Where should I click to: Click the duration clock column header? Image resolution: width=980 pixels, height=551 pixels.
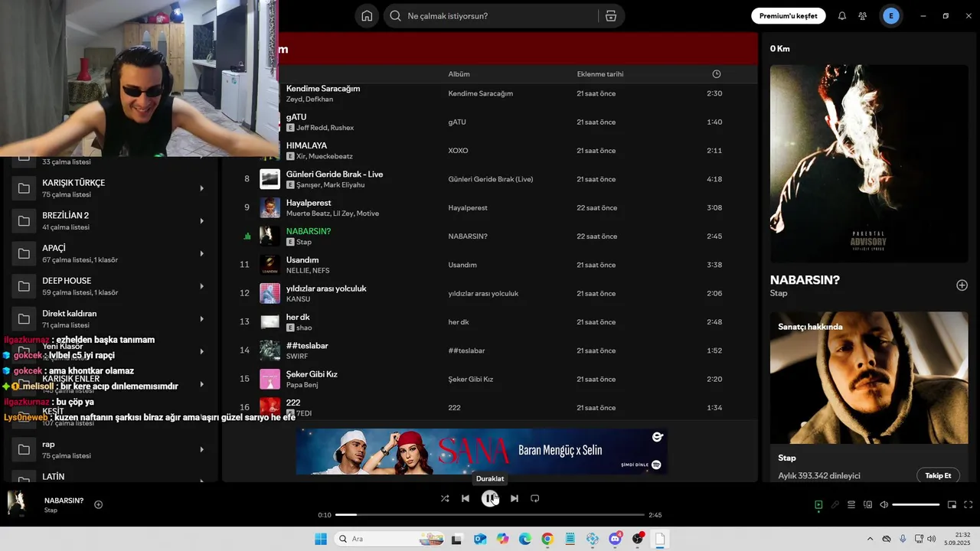coord(717,74)
